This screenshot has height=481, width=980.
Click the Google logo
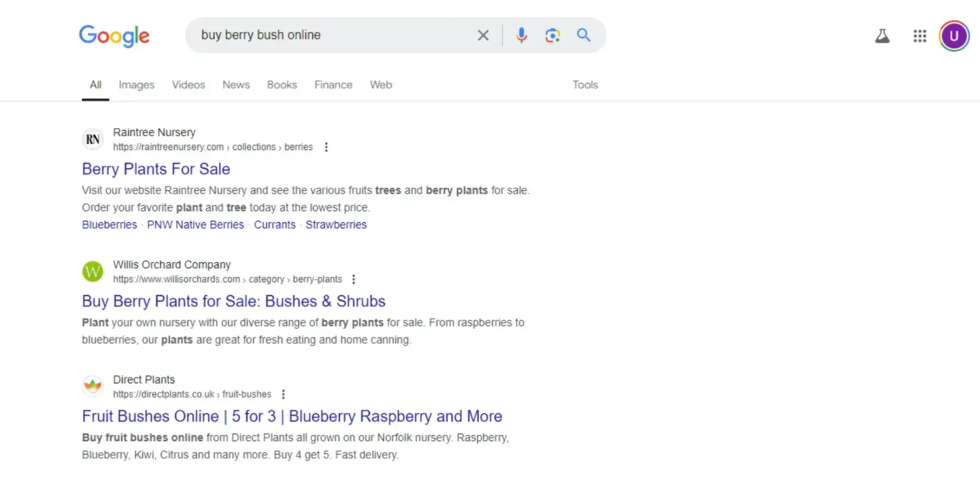[114, 36]
